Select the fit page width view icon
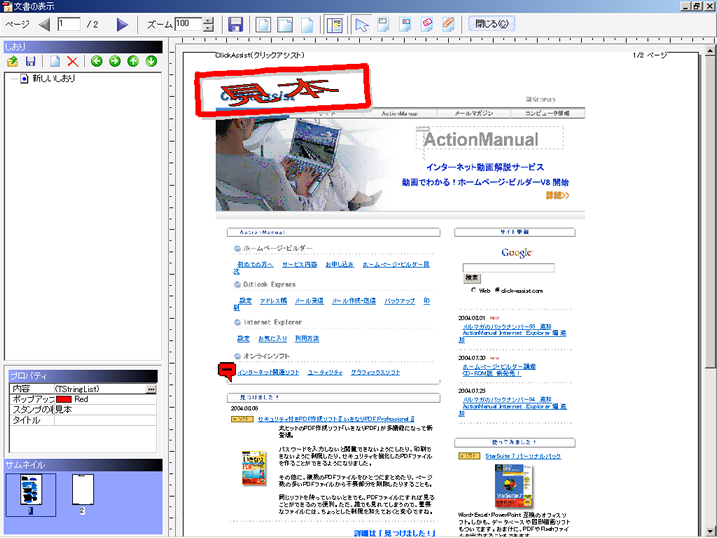Image resolution: width=717 pixels, height=538 pixels. 284,24
